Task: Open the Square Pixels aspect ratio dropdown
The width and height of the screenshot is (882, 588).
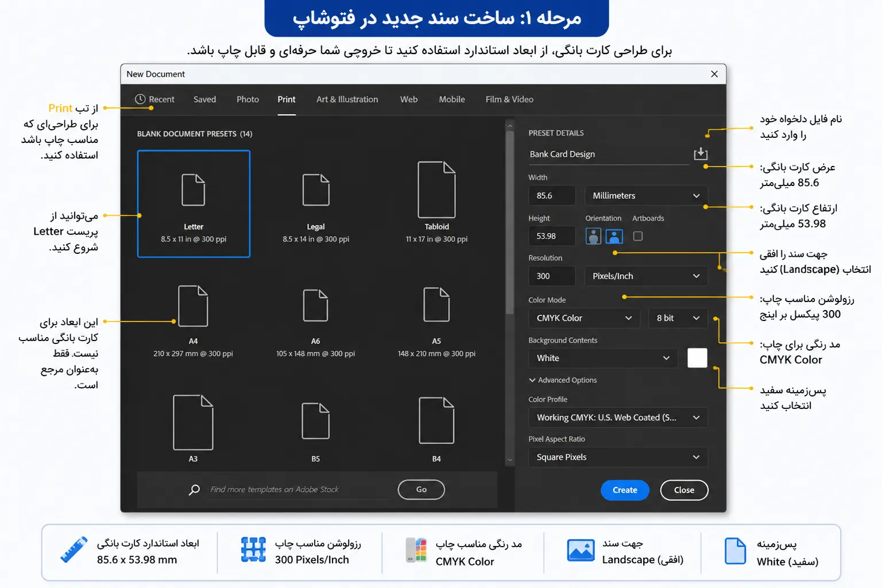Action: point(618,457)
